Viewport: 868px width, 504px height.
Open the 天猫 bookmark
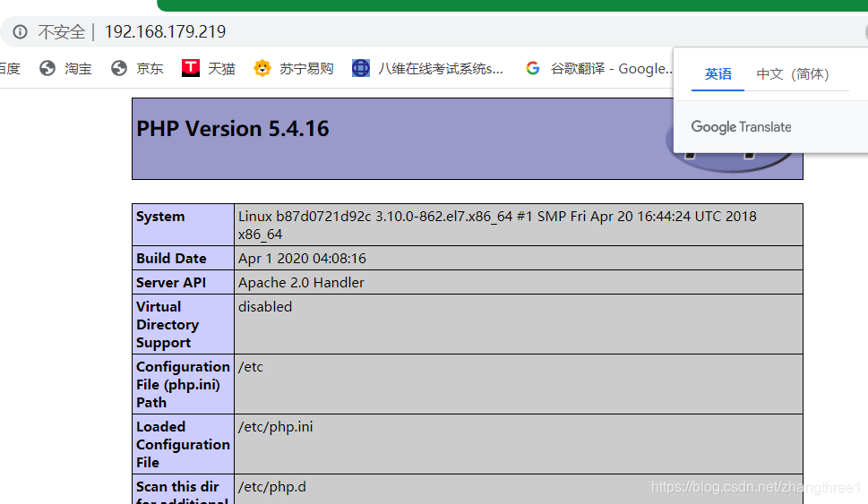tap(208, 69)
